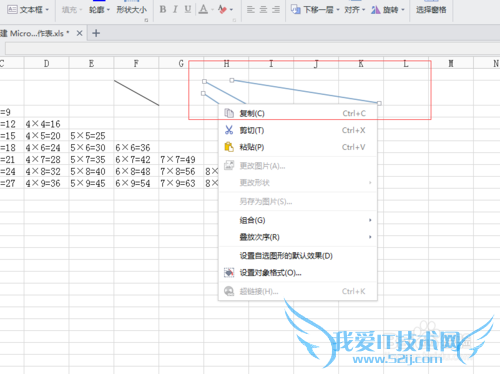Click the dark diagonal line in column F
Screen dimensions: 500x374
[x=136, y=93]
